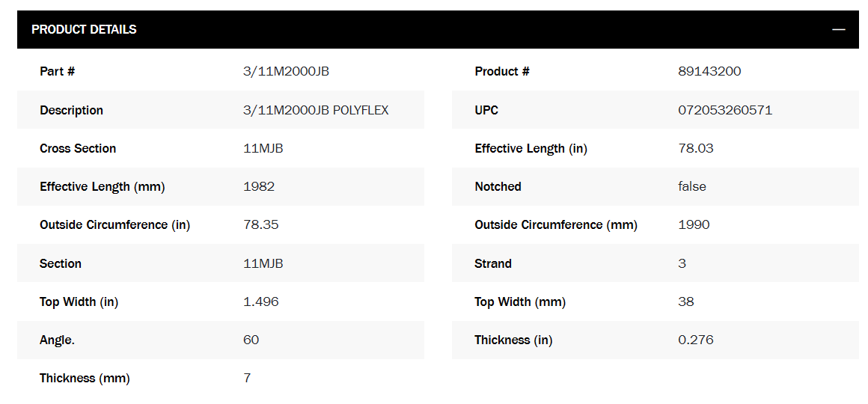Image resolution: width=868 pixels, height=404 pixels.
Task: Click the product number 89143200
Action: coord(709,72)
